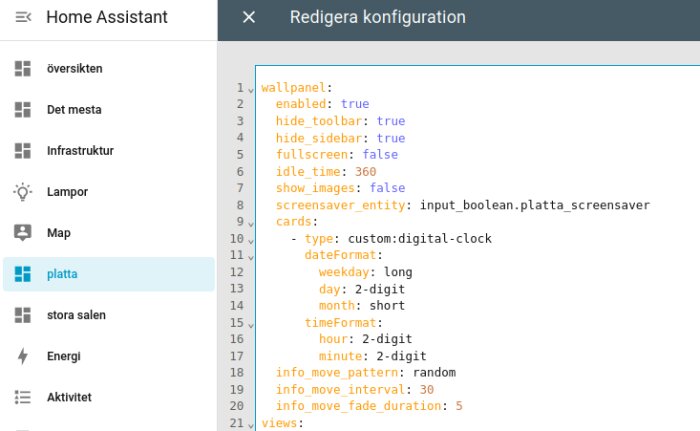Click line number 8 in the gutter
The image size is (700, 431).
(x=240, y=205)
